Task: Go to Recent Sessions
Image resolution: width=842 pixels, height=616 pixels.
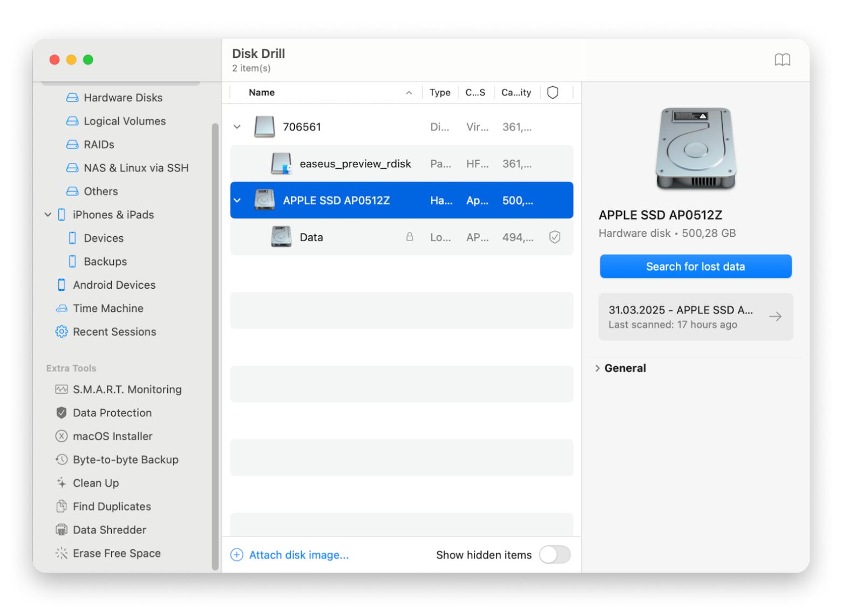Action: point(115,332)
